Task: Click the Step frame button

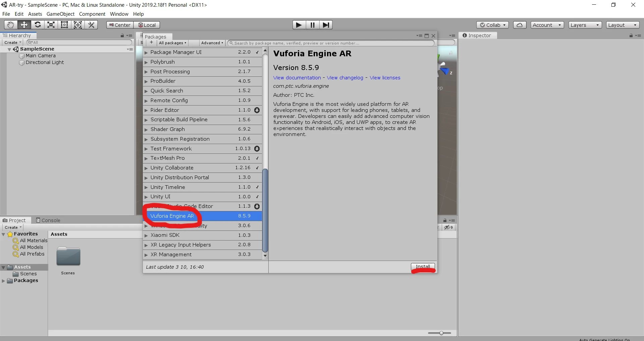Action: click(x=326, y=25)
